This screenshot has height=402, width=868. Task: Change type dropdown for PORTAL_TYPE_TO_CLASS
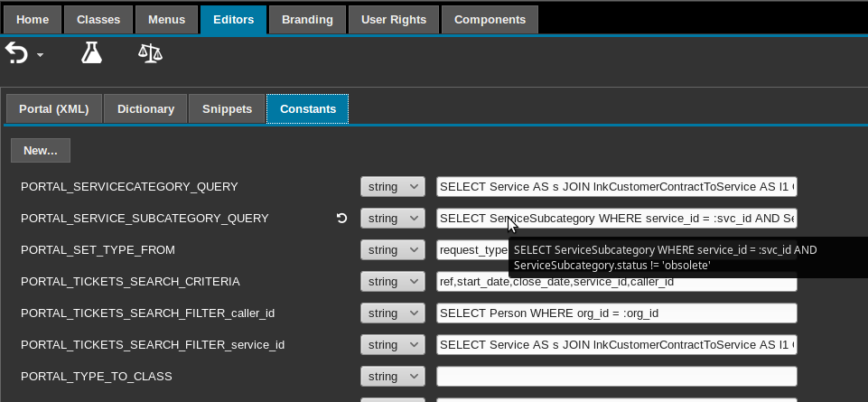(392, 376)
